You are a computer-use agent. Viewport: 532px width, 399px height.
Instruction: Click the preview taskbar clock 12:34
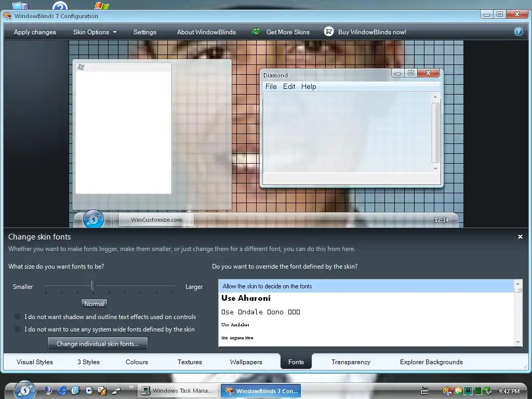pyautogui.click(x=441, y=220)
